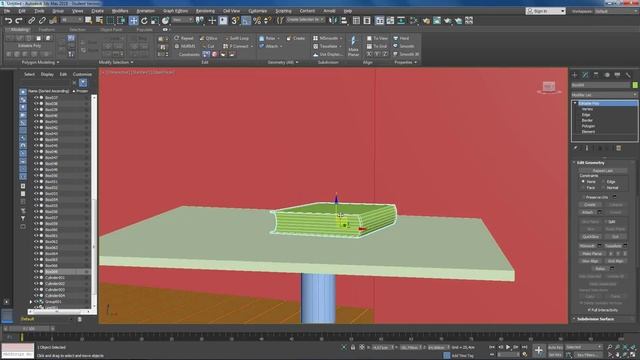This screenshot has height=360, width=640.
Task: Open the Create tab in command panel
Action: [575, 75]
